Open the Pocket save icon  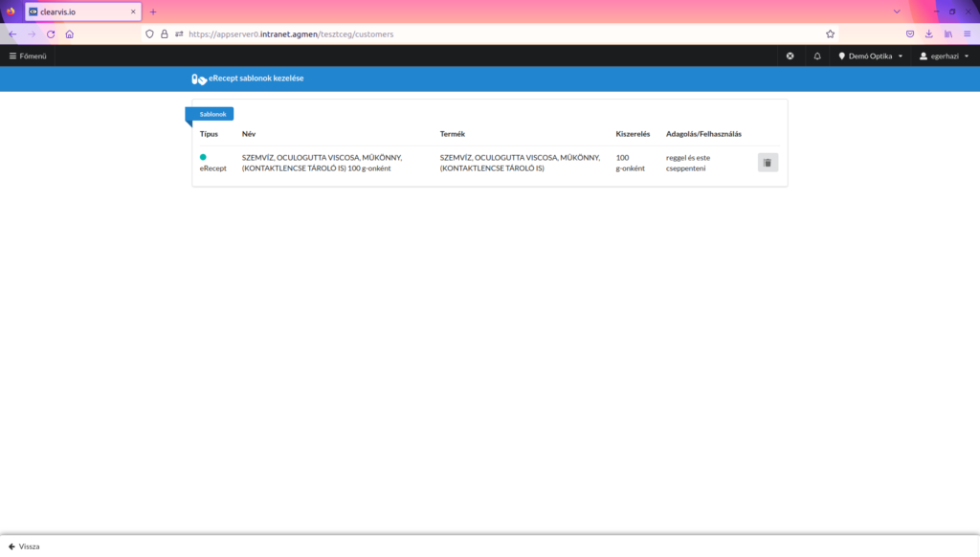click(x=910, y=34)
